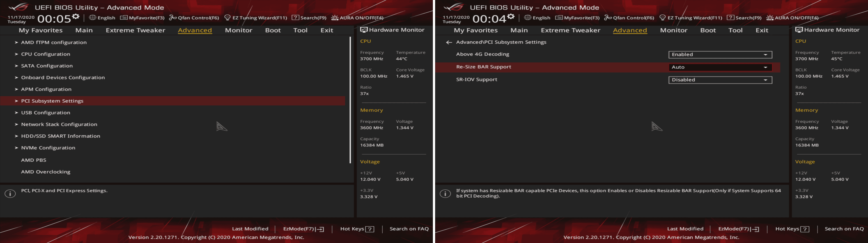868x243 pixels.
Task: Open Qfan Control(F6) on the 00:05 screen
Action: click(x=194, y=18)
